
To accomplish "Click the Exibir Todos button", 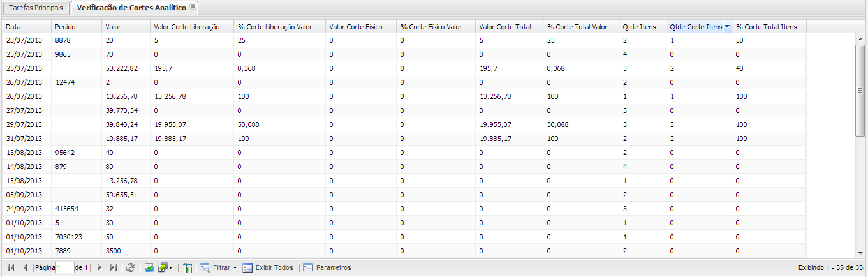I will 268,267.
